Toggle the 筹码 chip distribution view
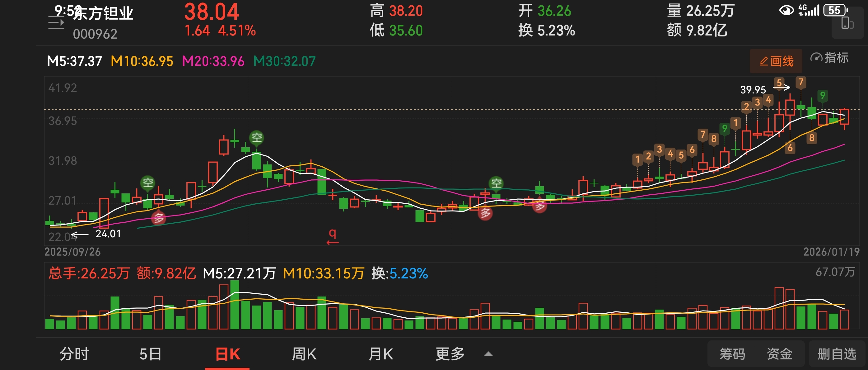The height and width of the screenshot is (370, 868). click(x=732, y=354)
